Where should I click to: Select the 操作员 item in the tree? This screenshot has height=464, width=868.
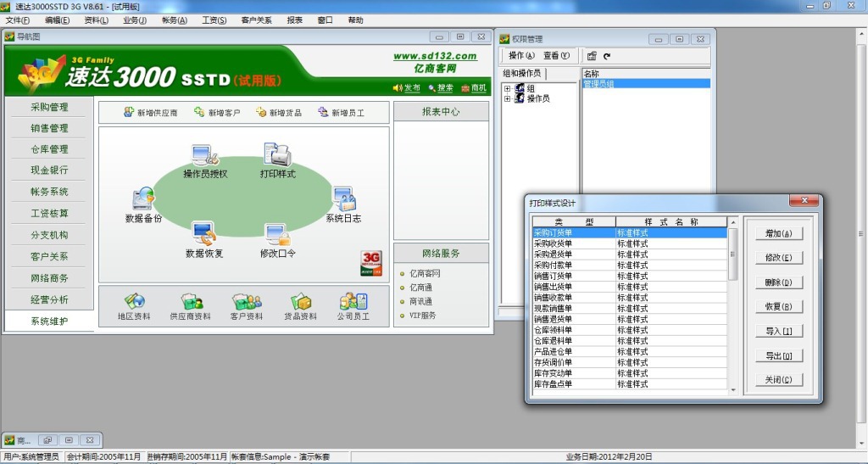tap(538, 98)
